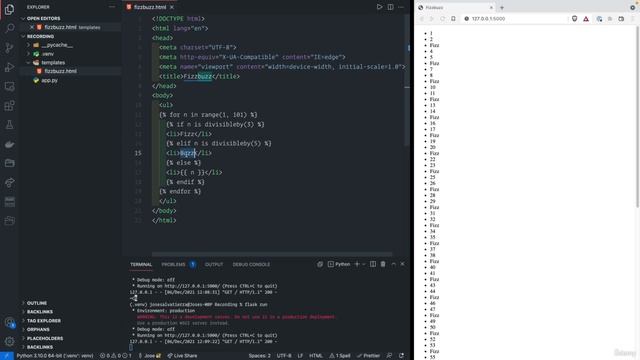Switch to the OUTPUT panel tab
This screenshot has height=360, width=640.
pos(214,264)
